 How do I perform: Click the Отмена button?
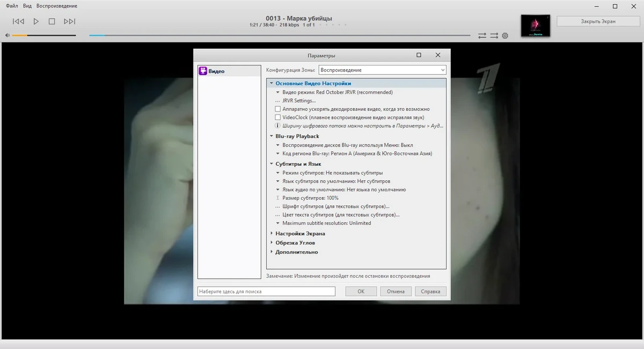point(396,291)
